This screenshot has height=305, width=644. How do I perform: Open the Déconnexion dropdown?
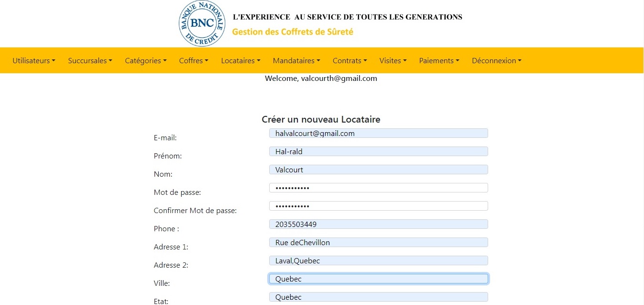click(496, 61)
